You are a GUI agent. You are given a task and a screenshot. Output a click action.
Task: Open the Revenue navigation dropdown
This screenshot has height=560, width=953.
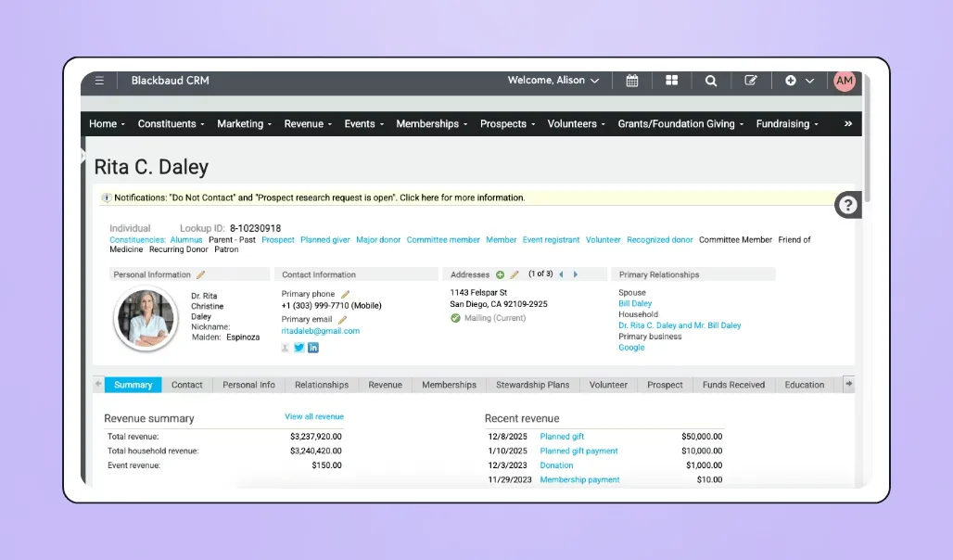pyautogui.click(x=308, y=123)
